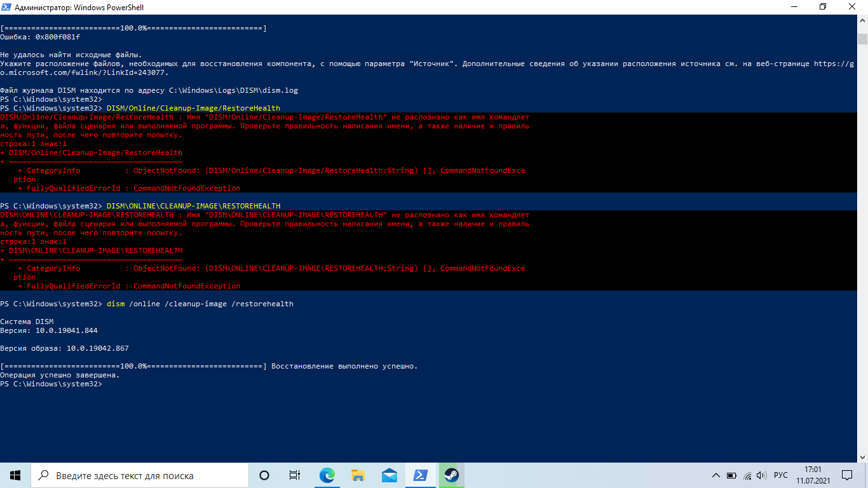Click the 'Система DISM' line

(27, 322)
